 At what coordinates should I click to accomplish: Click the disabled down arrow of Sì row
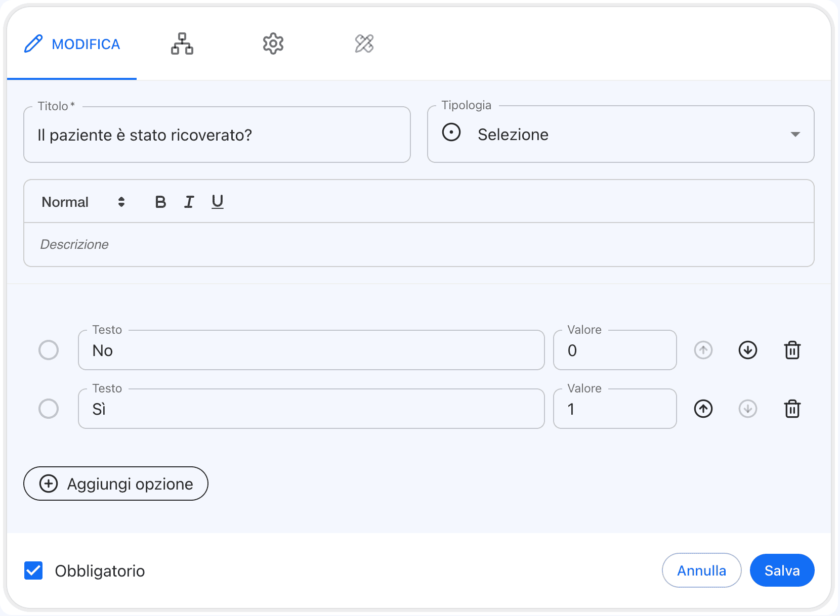coord(748,409)
